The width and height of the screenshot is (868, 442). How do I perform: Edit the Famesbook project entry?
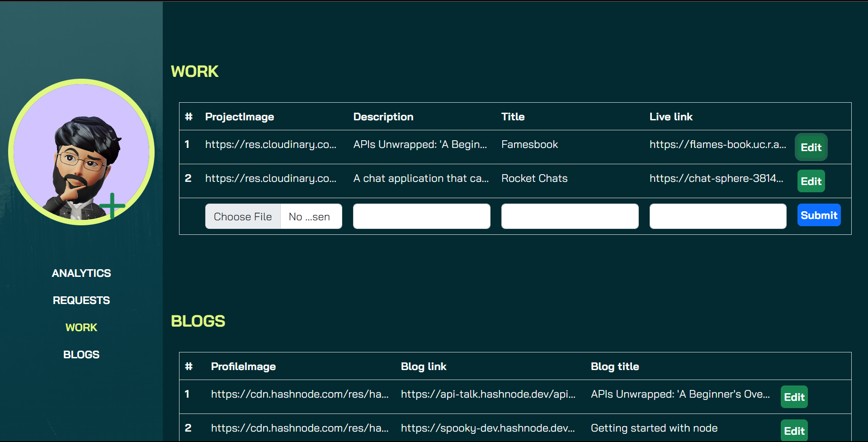[811, 147]
